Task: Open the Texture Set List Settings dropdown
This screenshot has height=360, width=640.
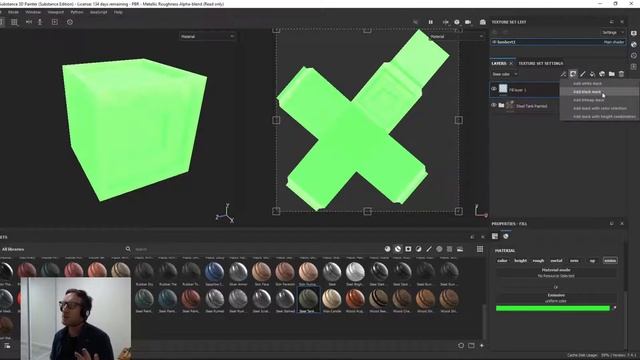Action: coord(612,32)
